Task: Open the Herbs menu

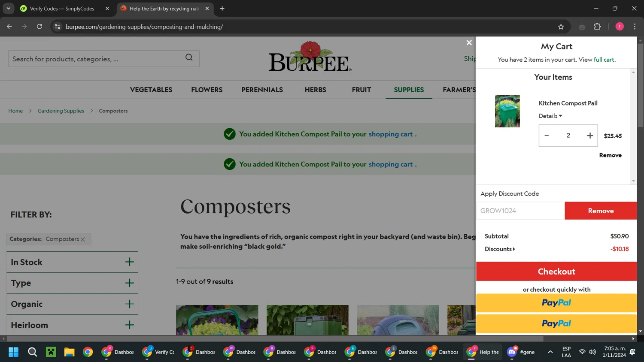Action: (316, 90)
